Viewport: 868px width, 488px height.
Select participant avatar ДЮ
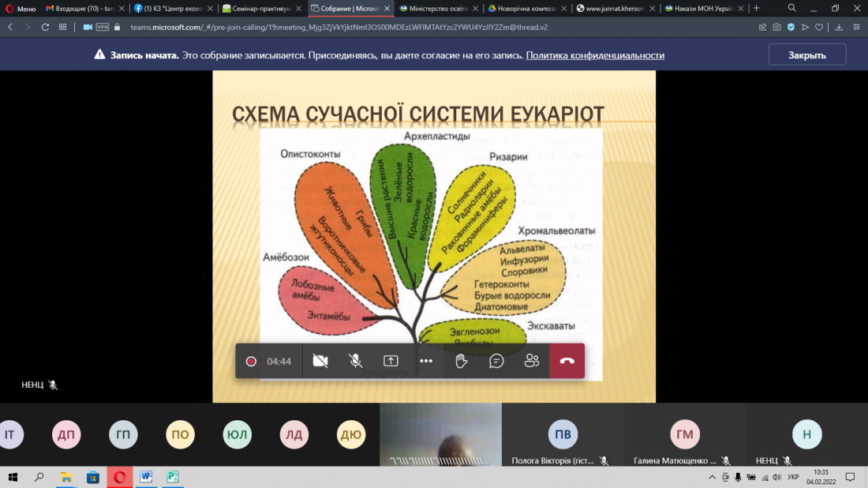coord(351,434)
